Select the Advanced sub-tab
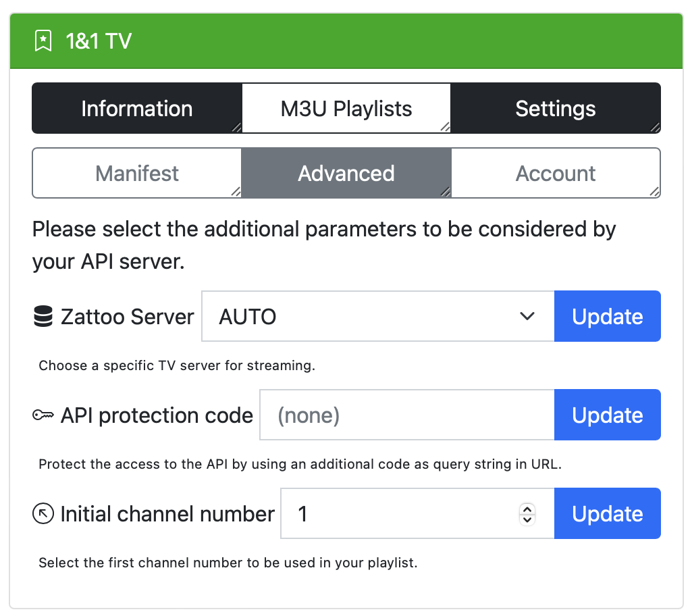Image resolution: width=690 pixels, height=616 pixels. pos(346,173)
